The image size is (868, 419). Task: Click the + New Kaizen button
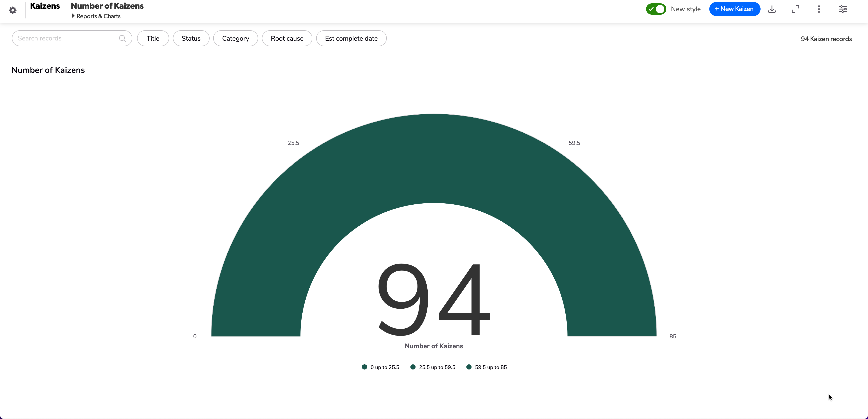pyautogui.click(x=734, y=9)
